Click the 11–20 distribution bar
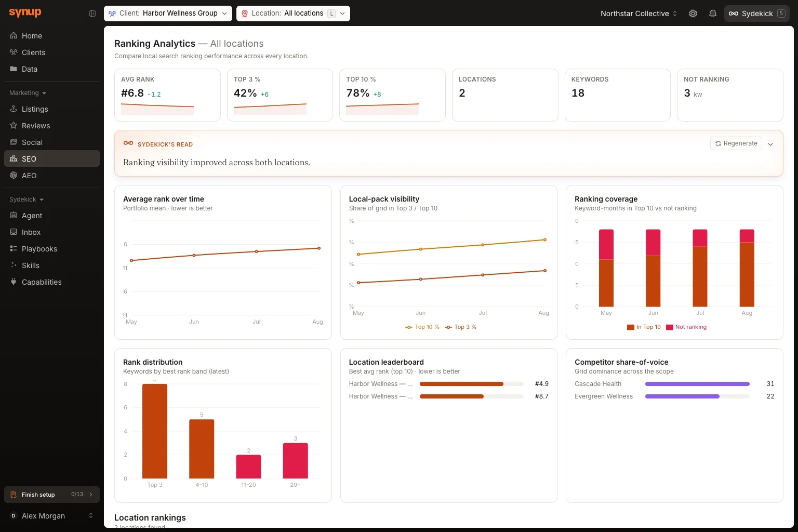 tap(248, 467)
